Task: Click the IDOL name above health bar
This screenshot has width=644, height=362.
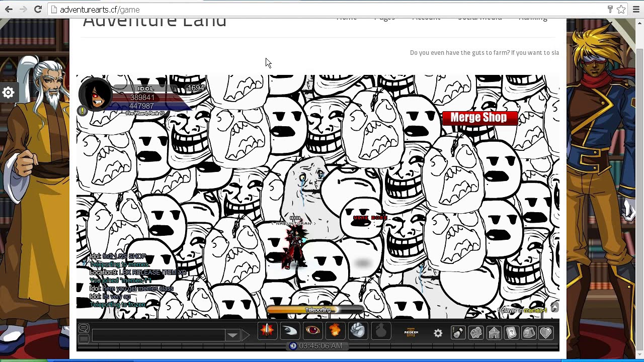Action: coord(145,89)
